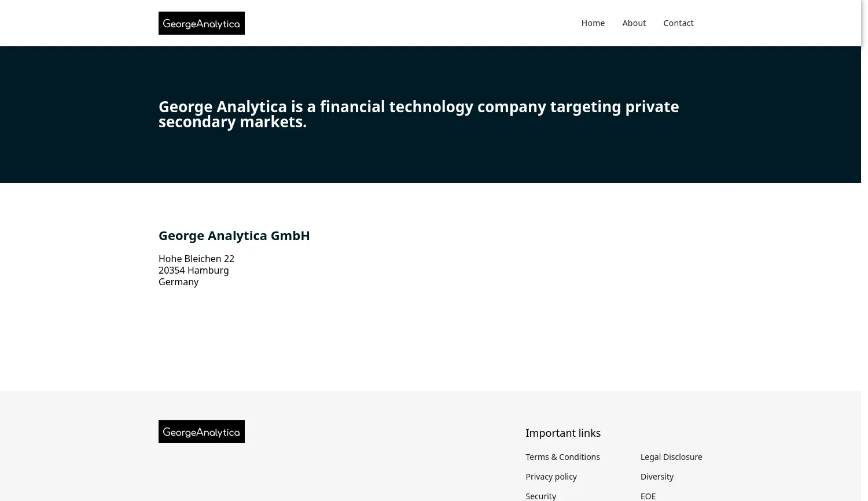Viewport: 868px width, 501px height.
Task: Click the 20354 Hamburg address line
Action: (193, 270)
